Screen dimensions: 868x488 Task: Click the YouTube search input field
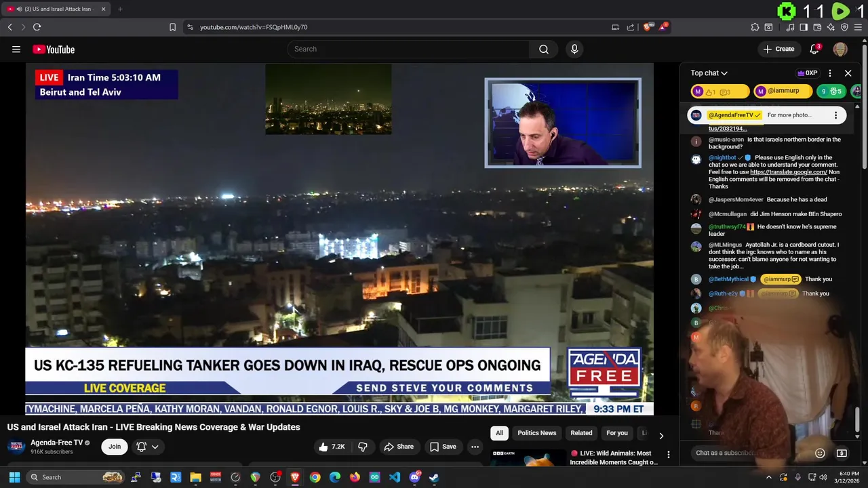coord(408,49)
